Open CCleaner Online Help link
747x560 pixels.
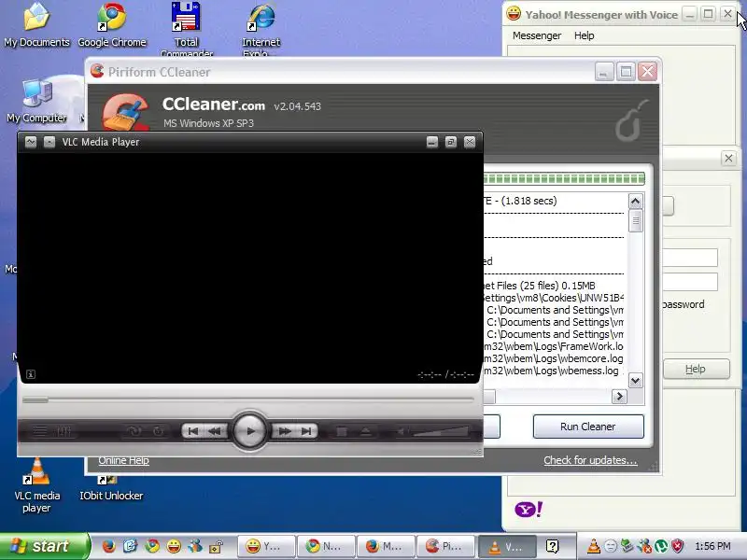click(123, 460)
